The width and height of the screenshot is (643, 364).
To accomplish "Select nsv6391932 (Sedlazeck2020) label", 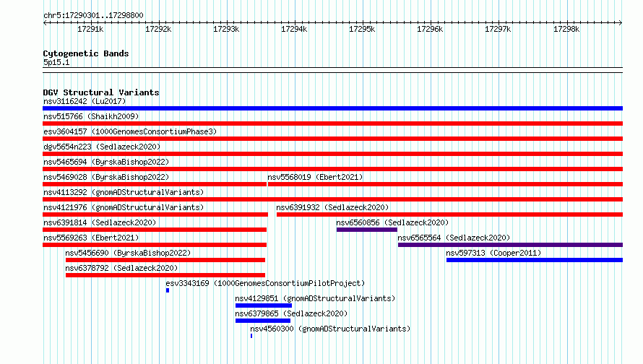I will 332,207.
